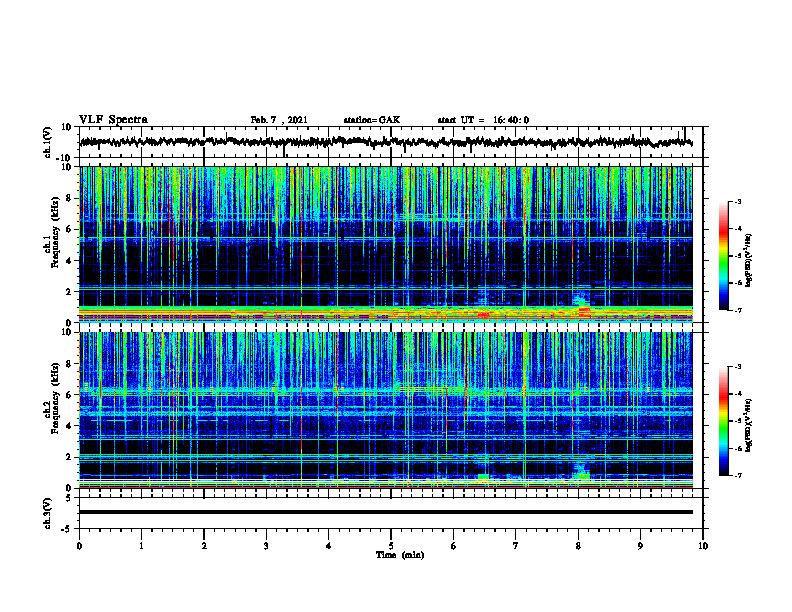Click the "8" kHz tick on ch.1 frequency axis

69,198
